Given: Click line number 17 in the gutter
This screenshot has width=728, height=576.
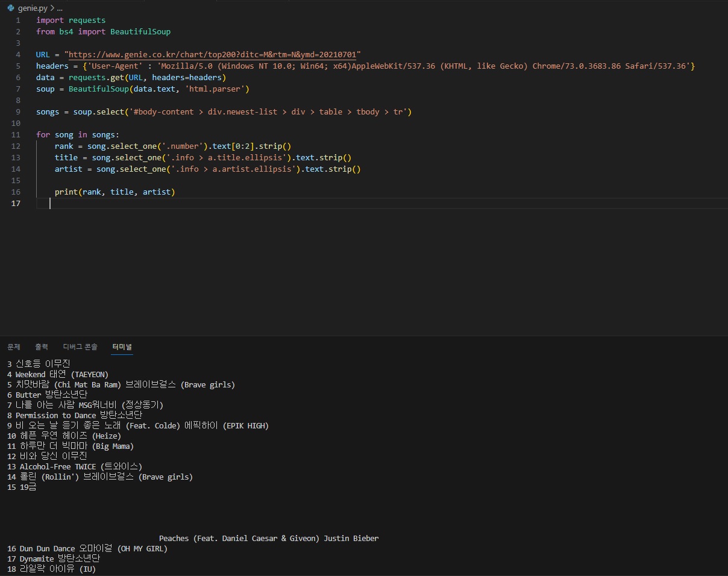Looking at the screenshot, I should [x=16, y=203].
